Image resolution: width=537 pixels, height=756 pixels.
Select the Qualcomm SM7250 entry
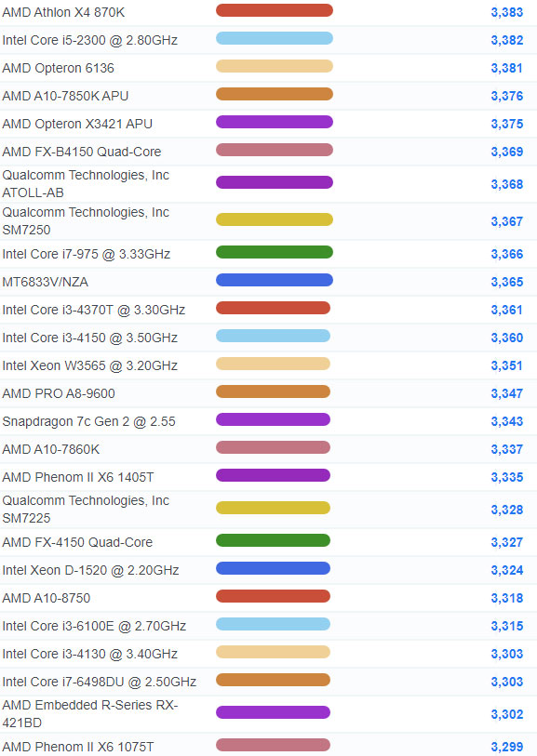[86, 220]
